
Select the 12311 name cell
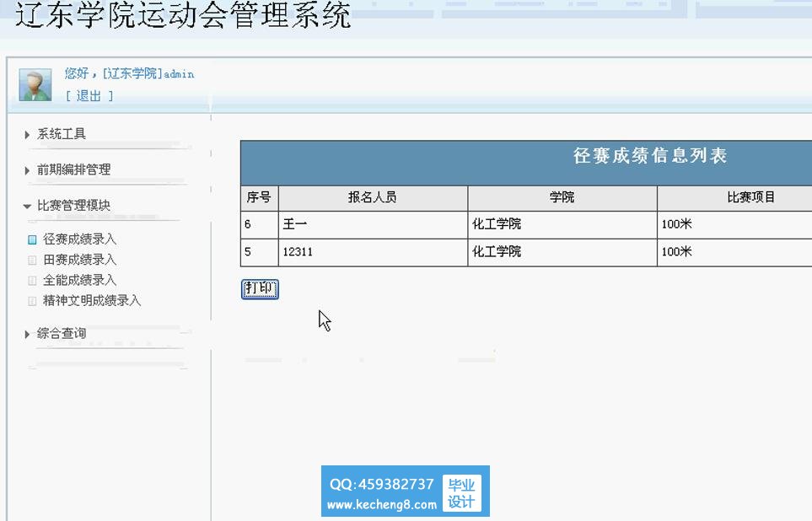pos(373,252)
